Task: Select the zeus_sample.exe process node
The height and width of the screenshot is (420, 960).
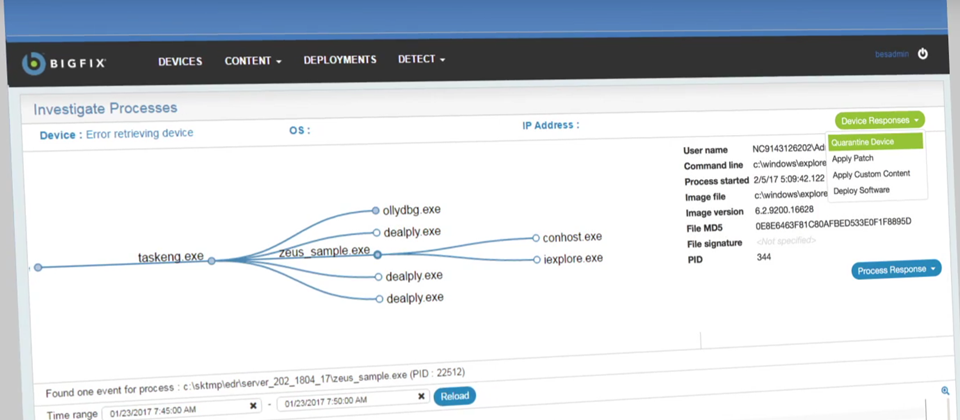Action: click(x=378, y=254)
